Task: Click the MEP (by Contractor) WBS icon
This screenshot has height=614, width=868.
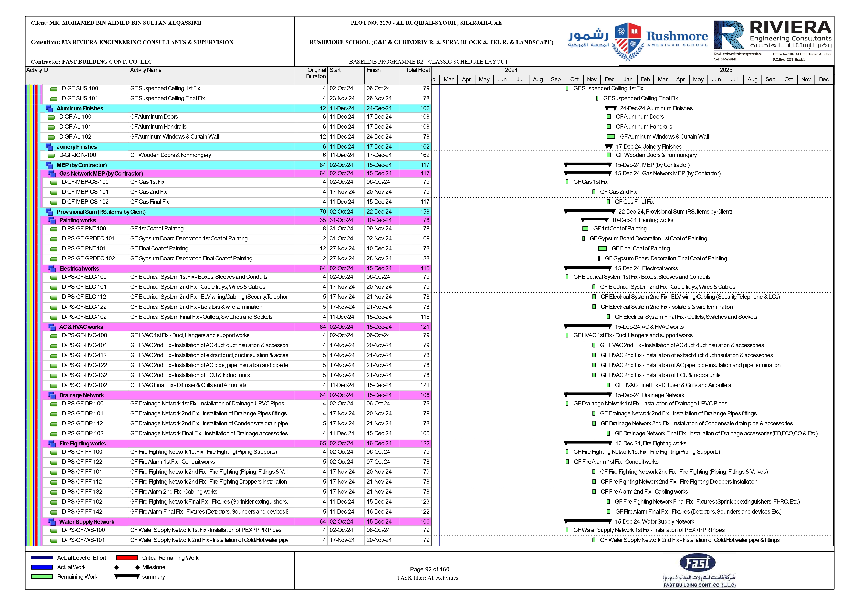Action: (x=49, y=165)
